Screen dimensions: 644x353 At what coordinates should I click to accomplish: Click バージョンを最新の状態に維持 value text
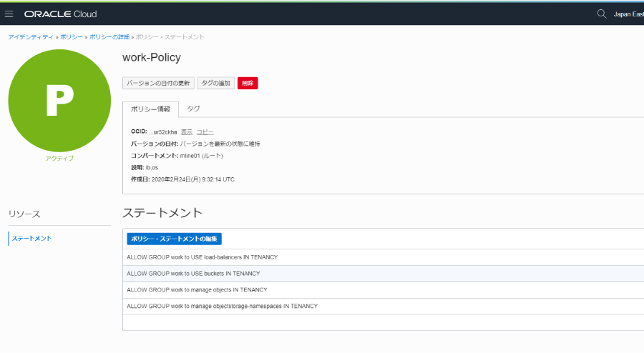tap(220, 144)
